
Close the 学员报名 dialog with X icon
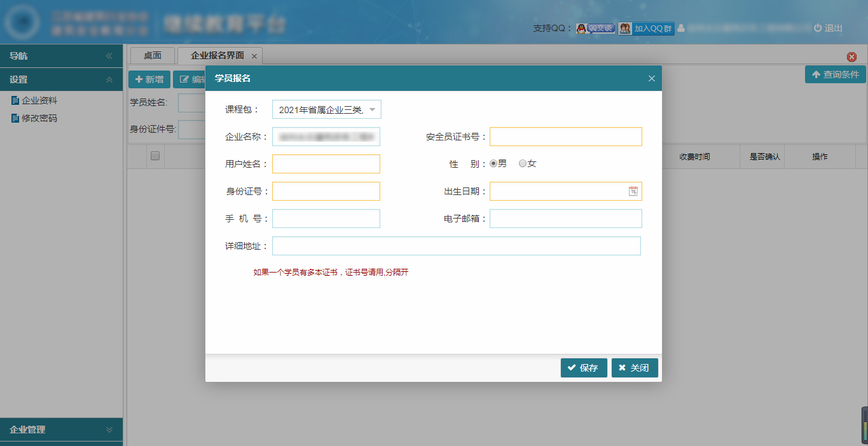pos(651,79)
